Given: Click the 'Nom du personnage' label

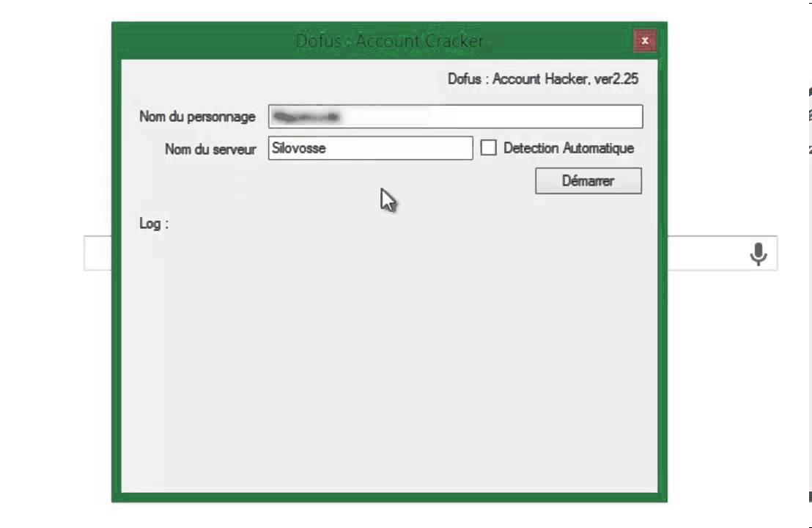Looking at the screenshot, I should 197,117.
